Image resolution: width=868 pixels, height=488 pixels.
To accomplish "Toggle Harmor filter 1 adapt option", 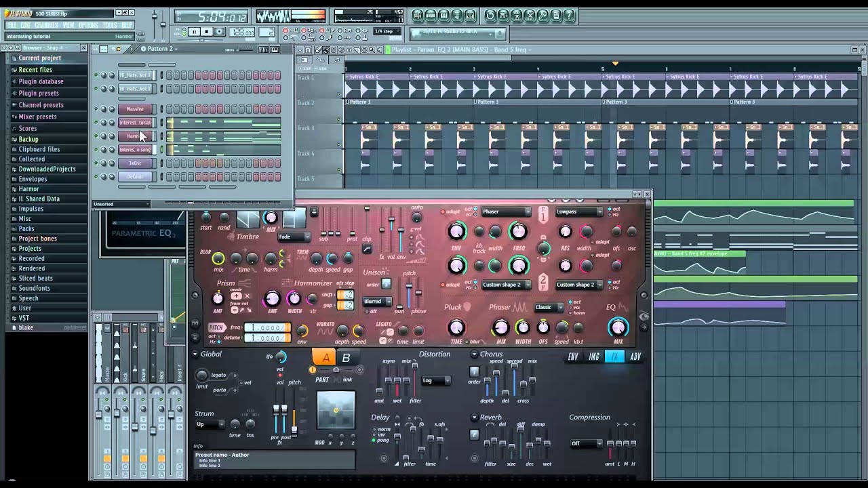I will click(x=450, y=211).
